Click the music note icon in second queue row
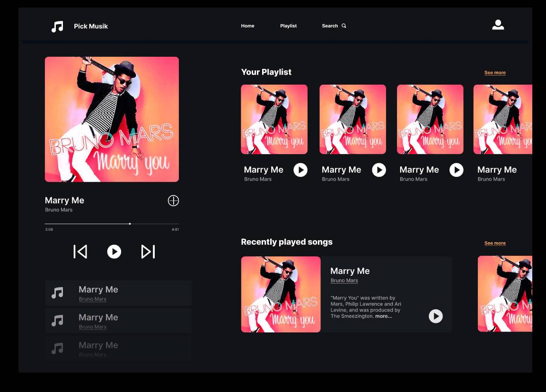Screen dimensions: 546x392 pos(57,321)
